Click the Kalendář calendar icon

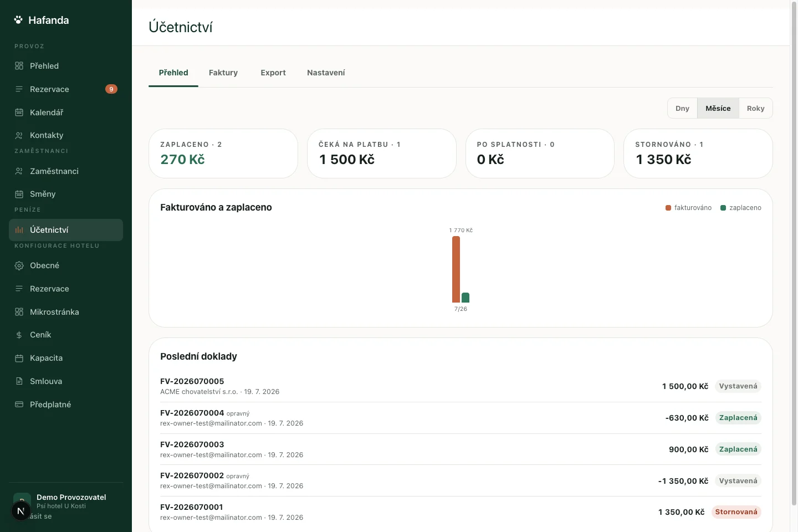19,112
